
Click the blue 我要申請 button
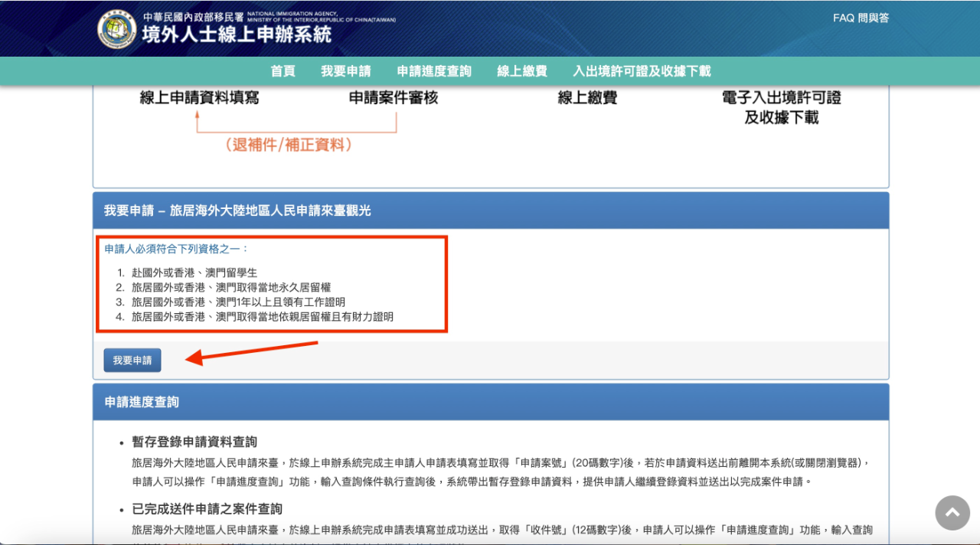click(x=132, y=360)
